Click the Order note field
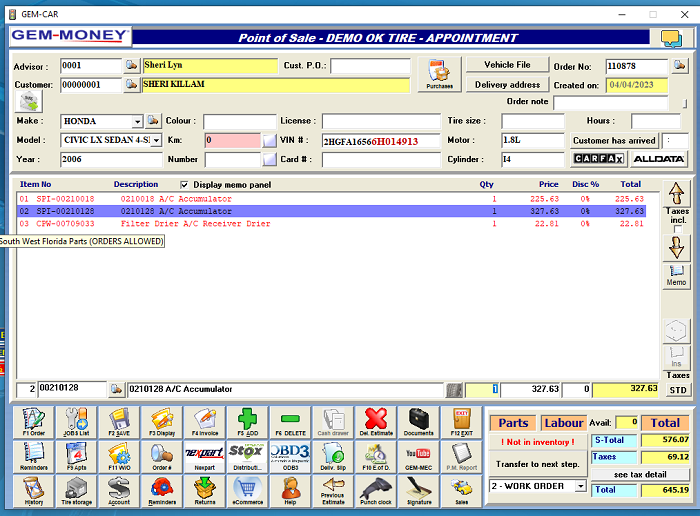Viewport: 700px width, 516px height. 611,103
